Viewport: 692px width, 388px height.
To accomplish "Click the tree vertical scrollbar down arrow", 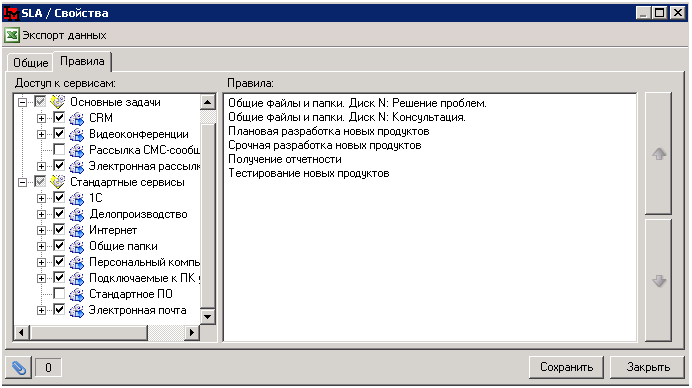I will coord(207,316).
